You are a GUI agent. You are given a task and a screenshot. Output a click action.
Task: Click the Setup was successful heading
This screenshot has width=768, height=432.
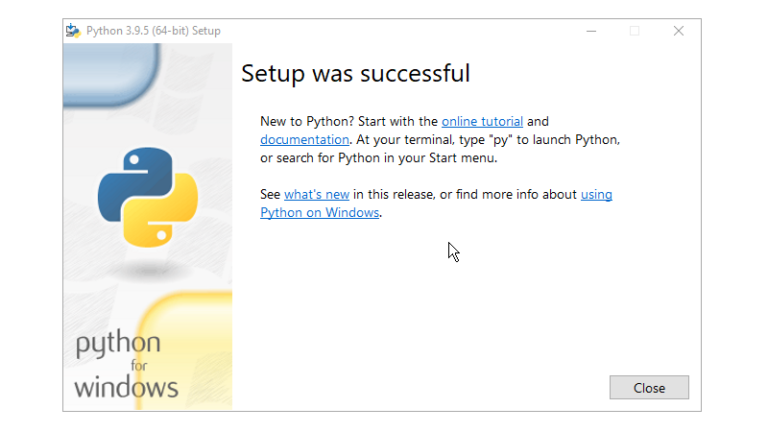355,74
